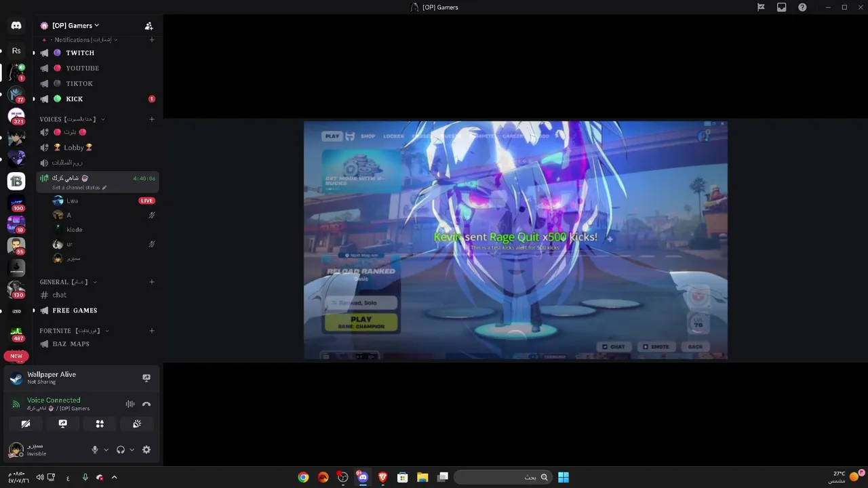Open the TWITCH announcement channel

point(97,53)
